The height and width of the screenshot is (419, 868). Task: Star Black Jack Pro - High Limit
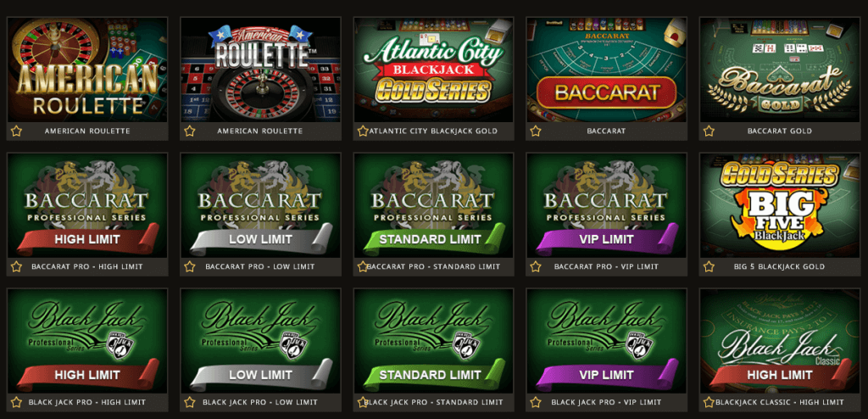coord(17,402)
